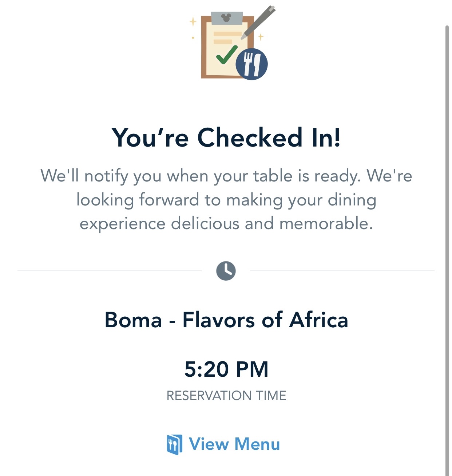Screen dimensions: 452x476
Task: Click the "looking forward to making" text line
Action: tap(226, 200)
